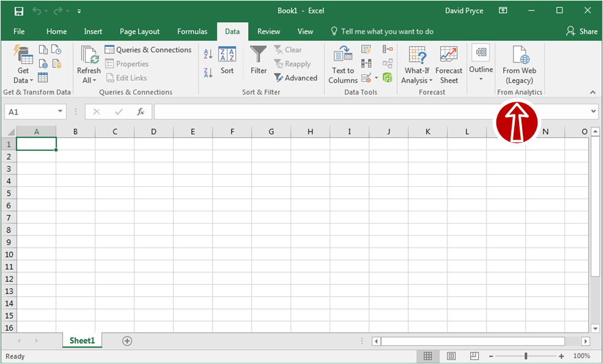
Task: Switch to Page Layout view in status bar
Action: tap(452, 356)
